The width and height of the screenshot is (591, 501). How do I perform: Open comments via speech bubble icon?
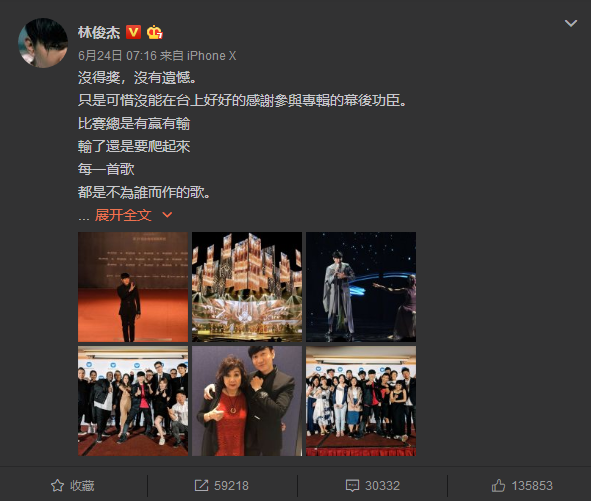[x=352, y=486]
